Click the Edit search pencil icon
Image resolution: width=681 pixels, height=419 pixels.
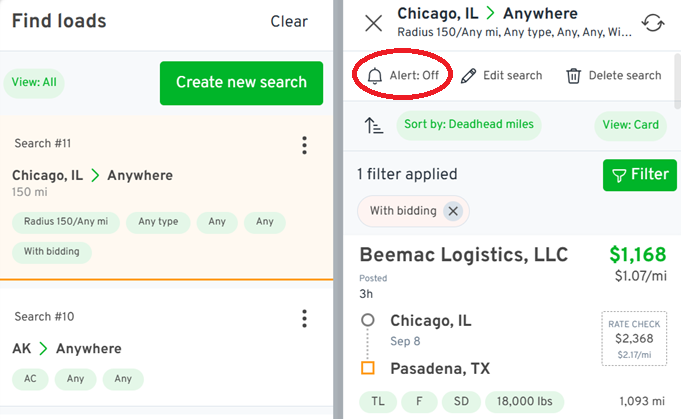[x=469, y=75]
